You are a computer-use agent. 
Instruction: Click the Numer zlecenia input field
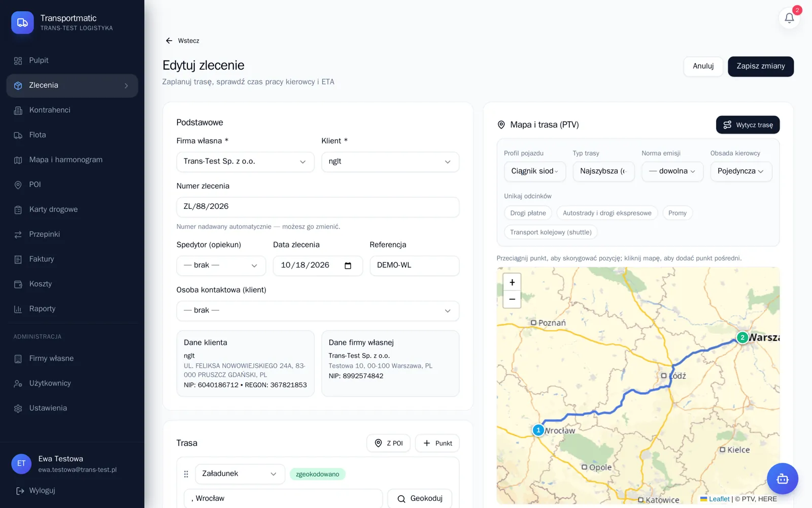click(318, 207)
